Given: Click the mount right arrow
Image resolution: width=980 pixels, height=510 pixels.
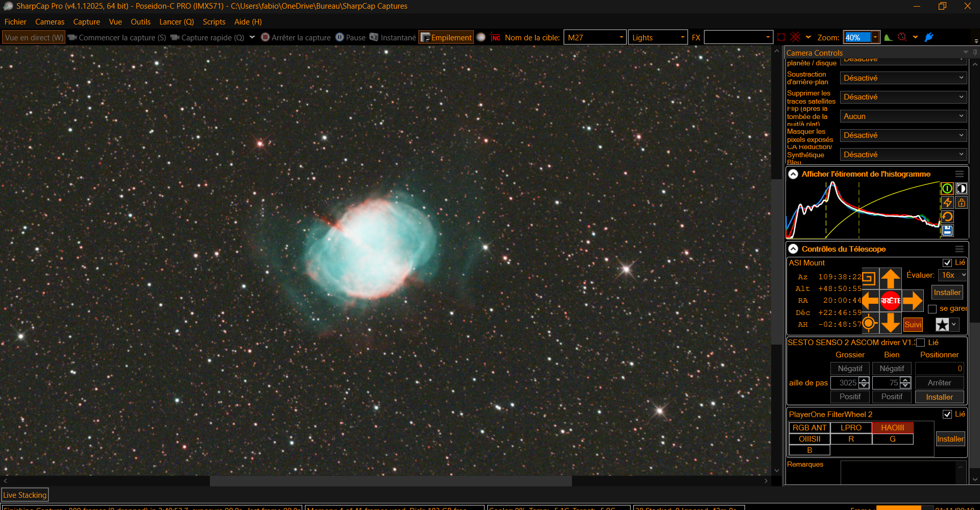Looking at the screenshot, I should pyautogui.click(x=912, y=301).
